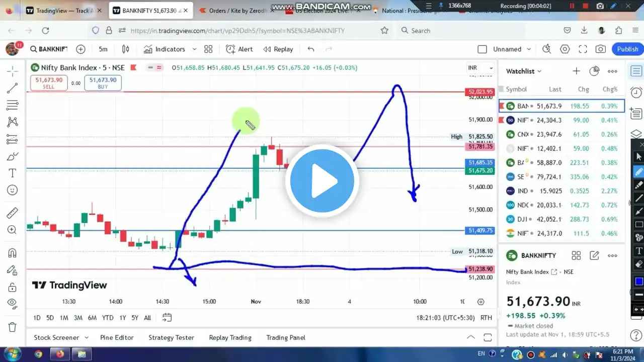Open the forecasting and measurement tools
Viewport: 644px width, 362px height.
point(13,139)
